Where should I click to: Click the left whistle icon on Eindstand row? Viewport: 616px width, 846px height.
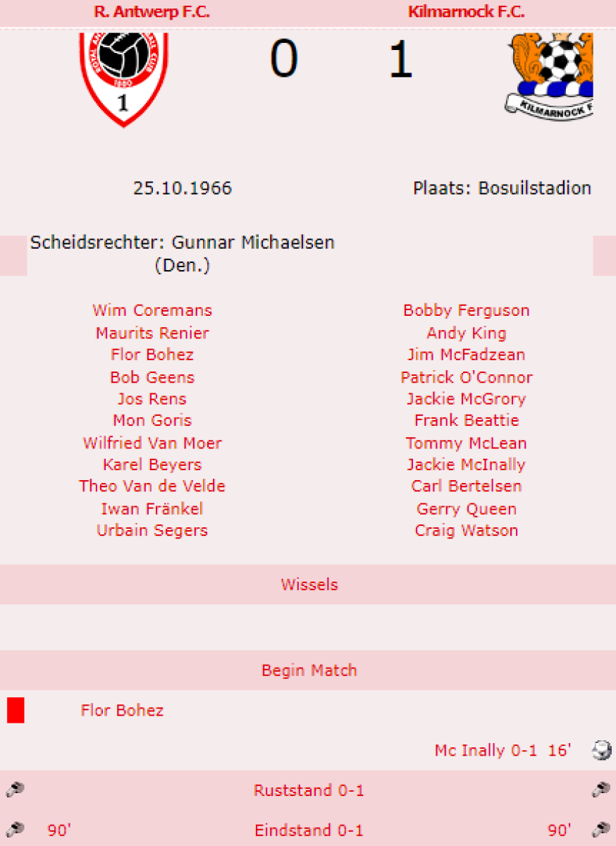(x=14, y=830)
